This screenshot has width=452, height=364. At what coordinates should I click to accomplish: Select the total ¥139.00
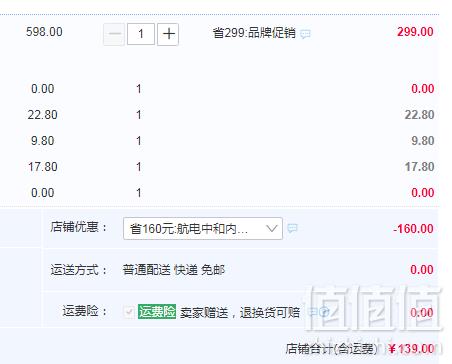(x=411, y=349)
